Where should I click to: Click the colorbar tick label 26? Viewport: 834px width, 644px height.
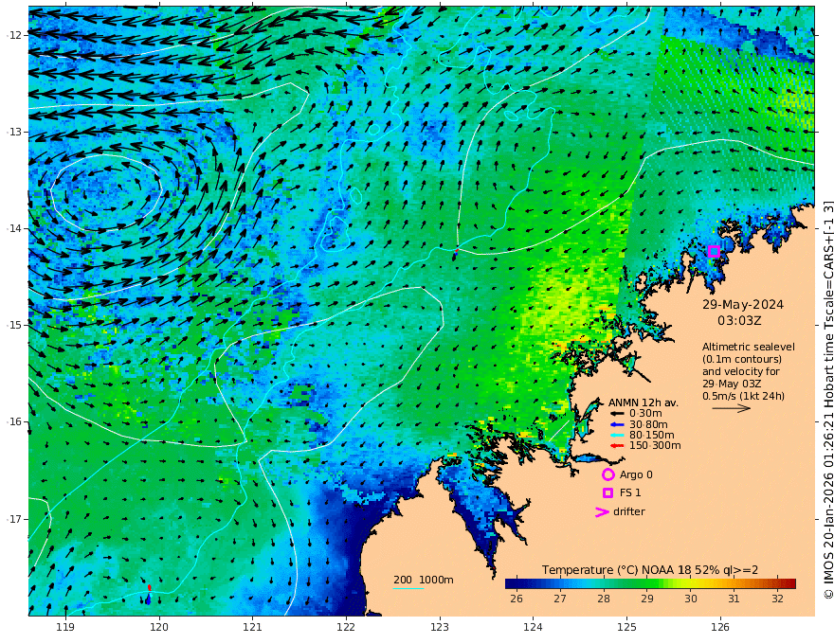(516, 599)
